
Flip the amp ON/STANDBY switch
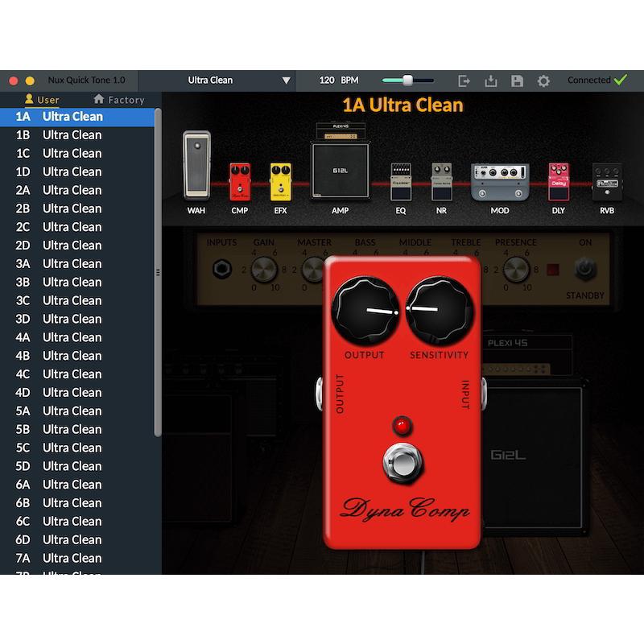[x=585, y=270]
